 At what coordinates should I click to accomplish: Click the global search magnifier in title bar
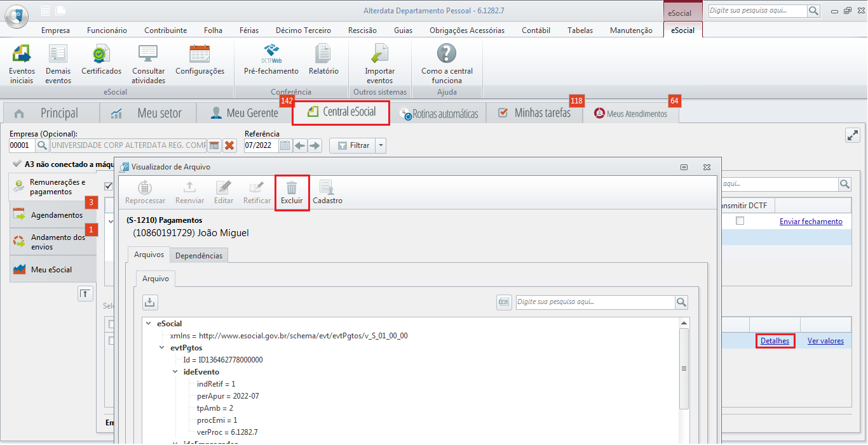point(814,11)
